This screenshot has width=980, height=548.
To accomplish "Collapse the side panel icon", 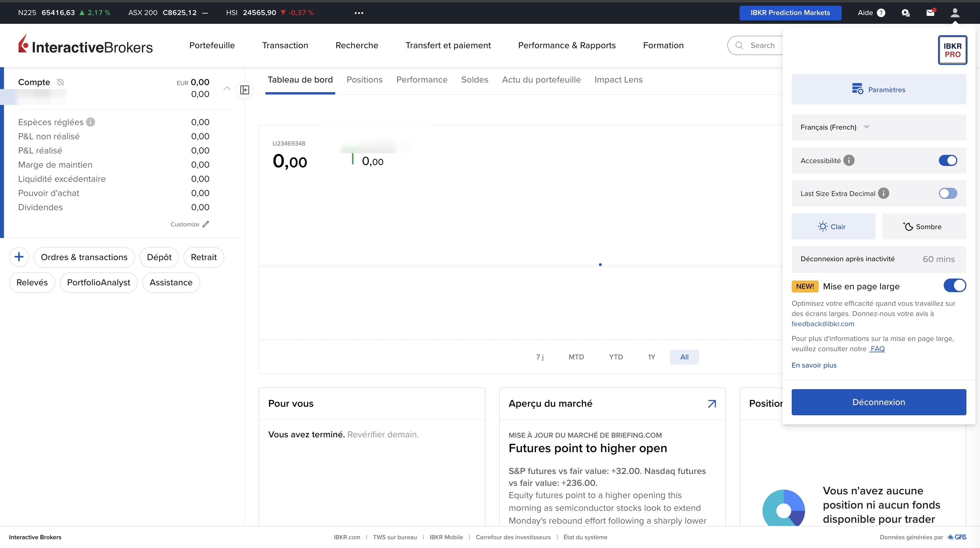I will coord(245,90).
